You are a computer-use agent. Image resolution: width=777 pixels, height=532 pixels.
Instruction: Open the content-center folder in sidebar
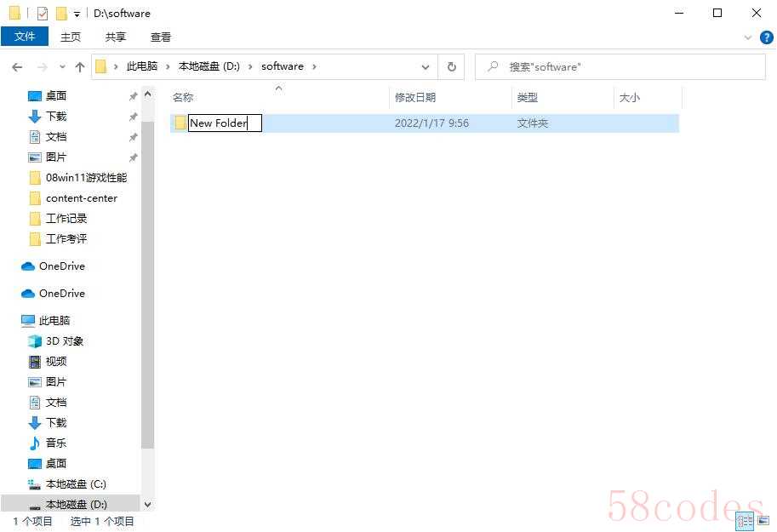click(81, 198)
